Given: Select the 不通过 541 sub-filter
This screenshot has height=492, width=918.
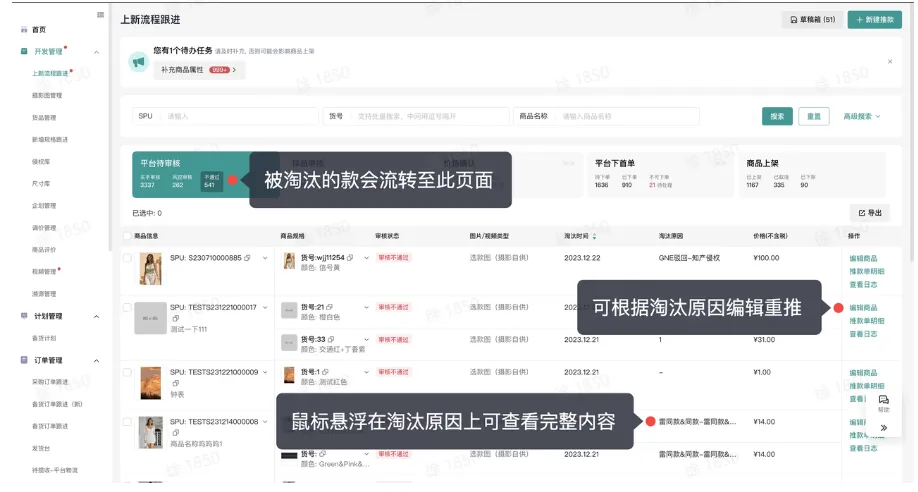Looking at the screenshot, I should pyautogui.click(x=211, y=181).
